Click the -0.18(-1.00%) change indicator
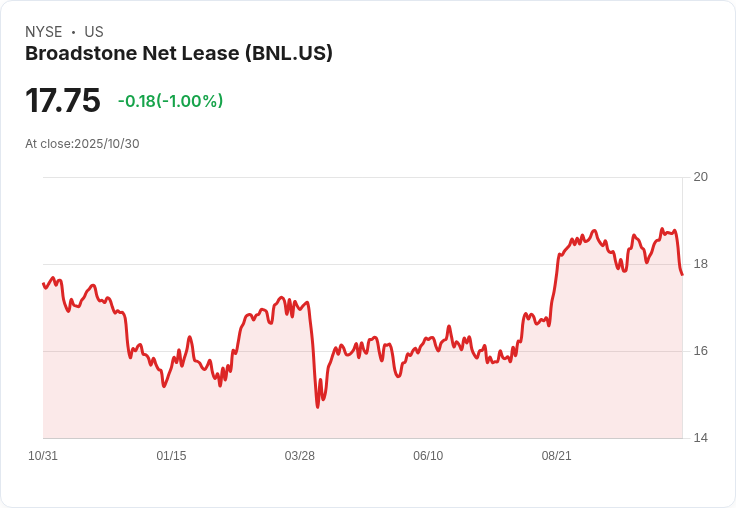This screenshot has width=736, height=508. tap(170, 101)
